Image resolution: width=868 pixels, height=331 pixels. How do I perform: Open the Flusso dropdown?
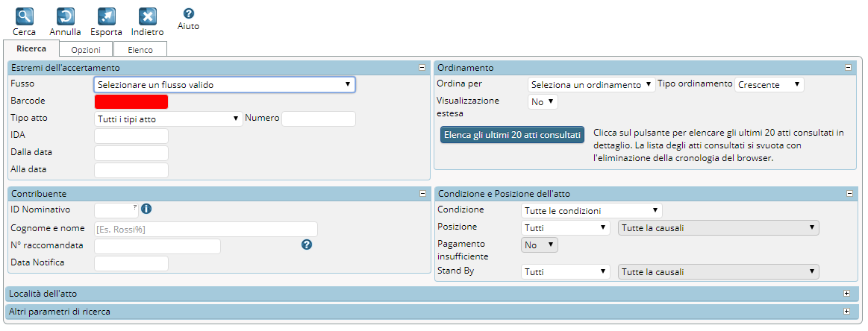click(x=224, y=85)
